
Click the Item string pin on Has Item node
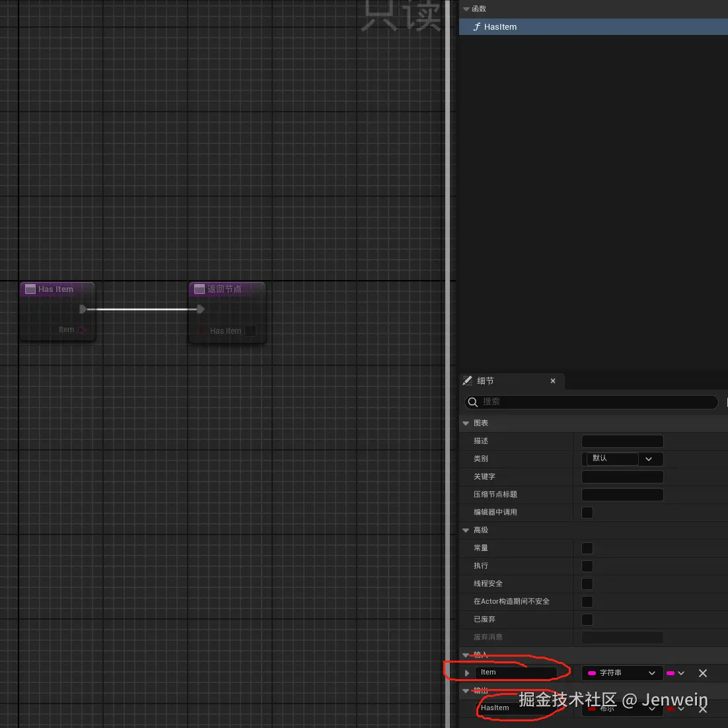click(x=82, y=330)
